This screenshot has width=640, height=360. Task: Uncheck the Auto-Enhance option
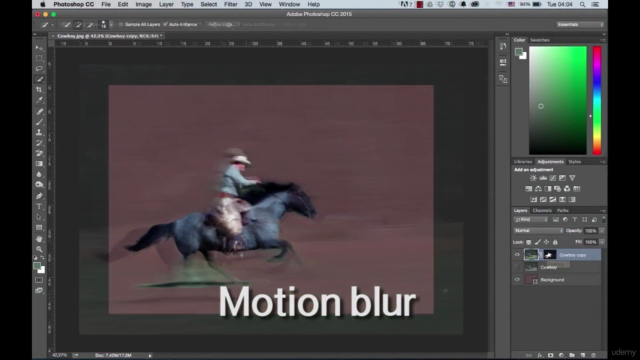click(165, 24)
